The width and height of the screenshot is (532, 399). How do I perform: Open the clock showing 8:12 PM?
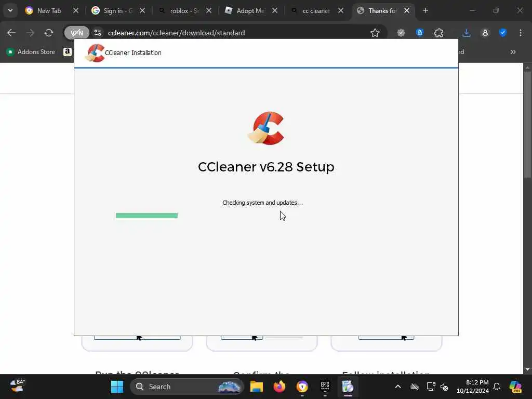473,387
